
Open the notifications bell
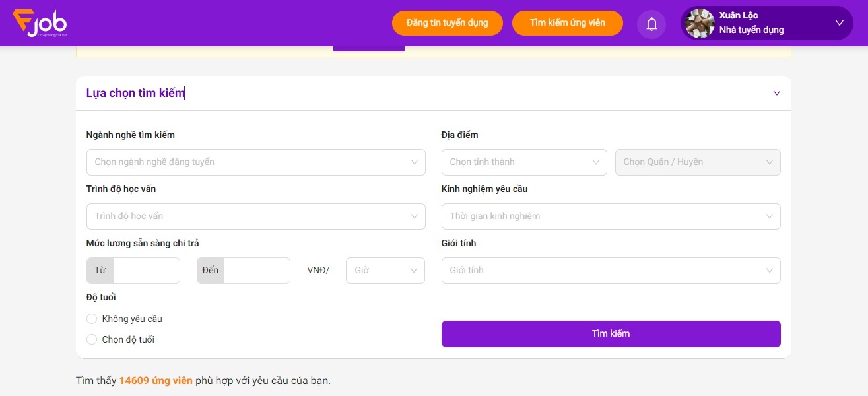point(651,23)
